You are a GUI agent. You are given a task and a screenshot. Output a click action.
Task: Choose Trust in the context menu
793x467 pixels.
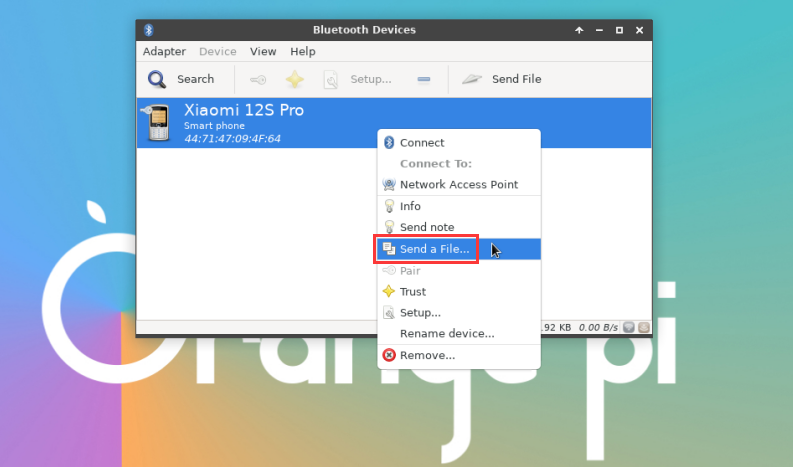tap(459, 291)
